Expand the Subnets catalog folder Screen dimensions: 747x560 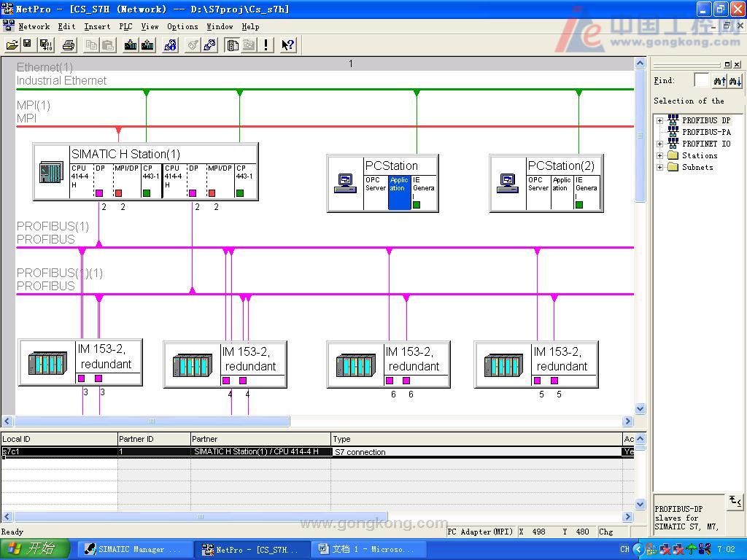click(659, 167)
